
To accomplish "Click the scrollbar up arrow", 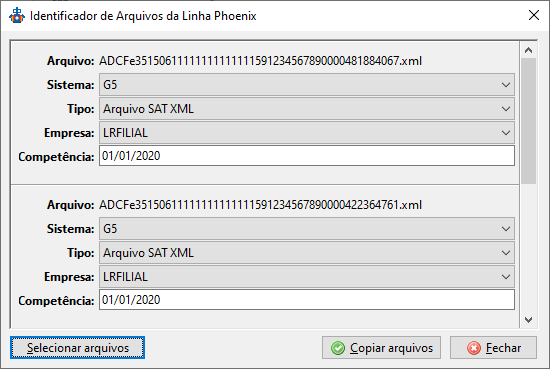I will click(528, 51).
